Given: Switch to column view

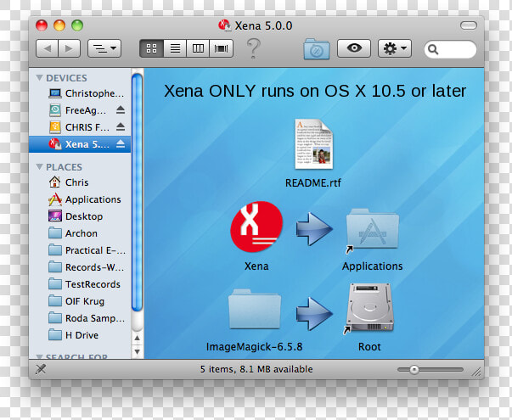Looking at the screenshot, I should coord(198,48).
